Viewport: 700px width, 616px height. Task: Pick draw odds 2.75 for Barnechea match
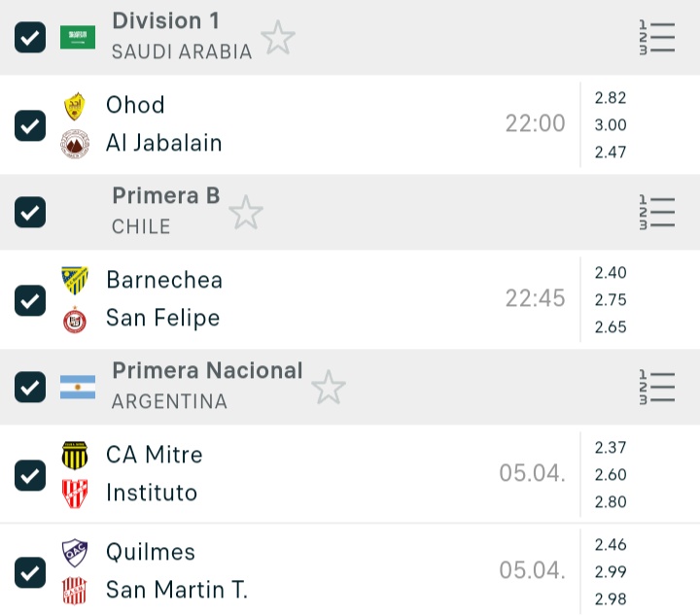pos(611,299)
